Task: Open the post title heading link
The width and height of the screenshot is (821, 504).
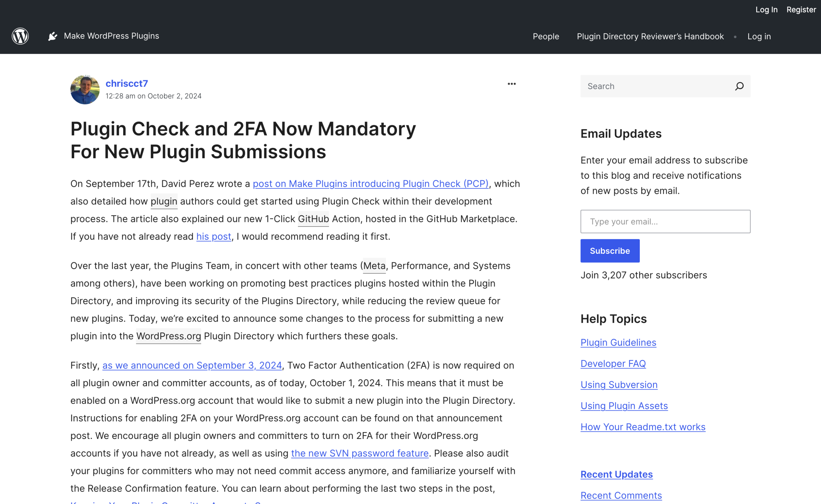Action: pos(243,140)
